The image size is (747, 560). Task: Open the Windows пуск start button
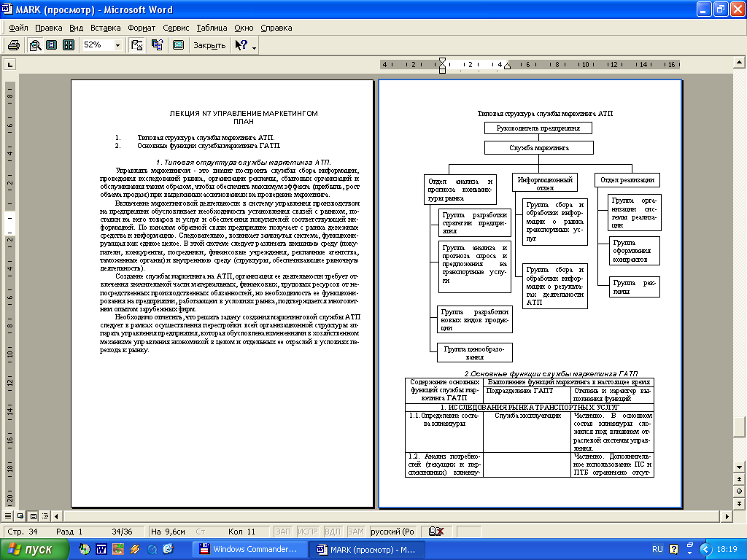coord(34,549)
